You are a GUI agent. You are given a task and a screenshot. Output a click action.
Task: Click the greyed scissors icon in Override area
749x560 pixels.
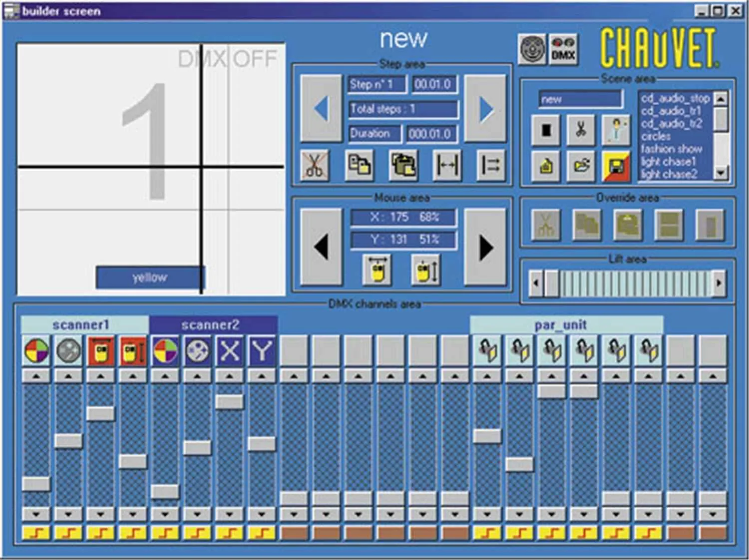pos(546,225)
